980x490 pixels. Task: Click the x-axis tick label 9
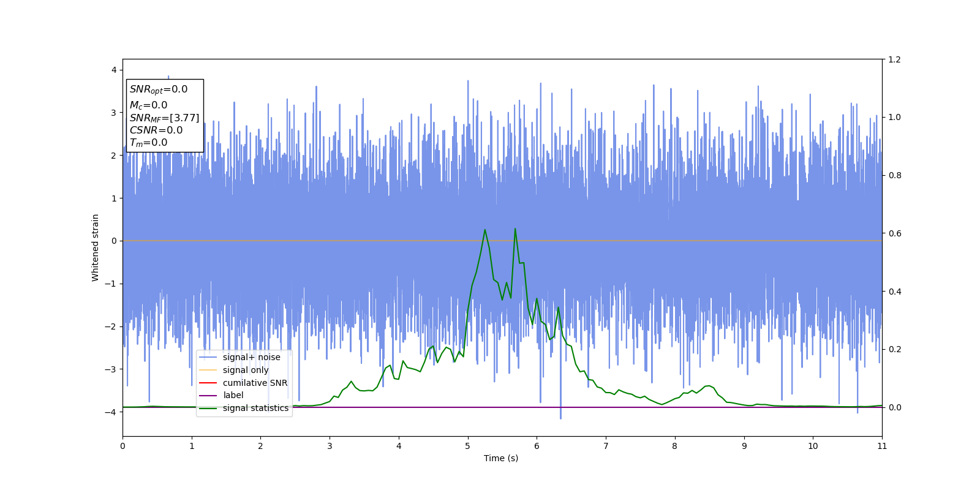point(744,446)
